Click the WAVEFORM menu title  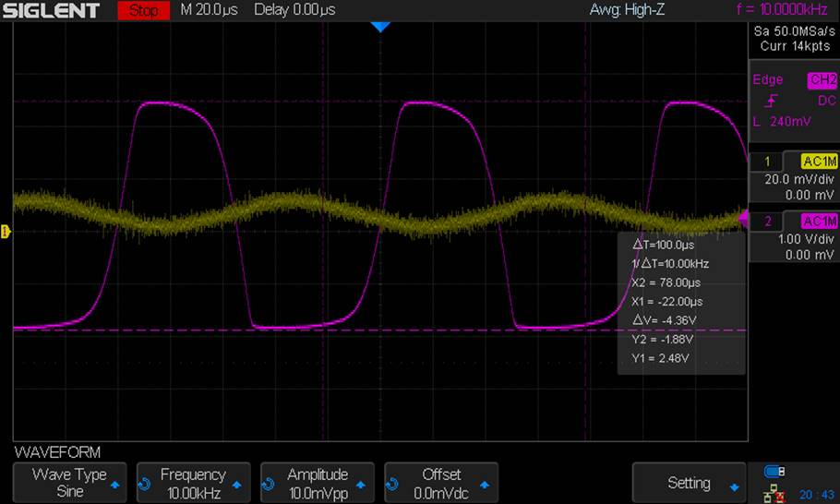click(57, 452)
